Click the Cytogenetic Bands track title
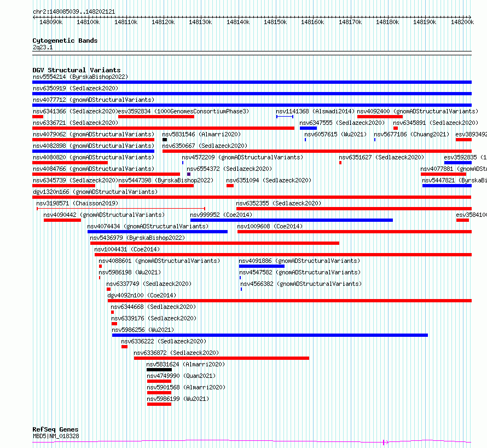Image resolution: width=487 pixels, height=448 pixels. coord(65,41)
